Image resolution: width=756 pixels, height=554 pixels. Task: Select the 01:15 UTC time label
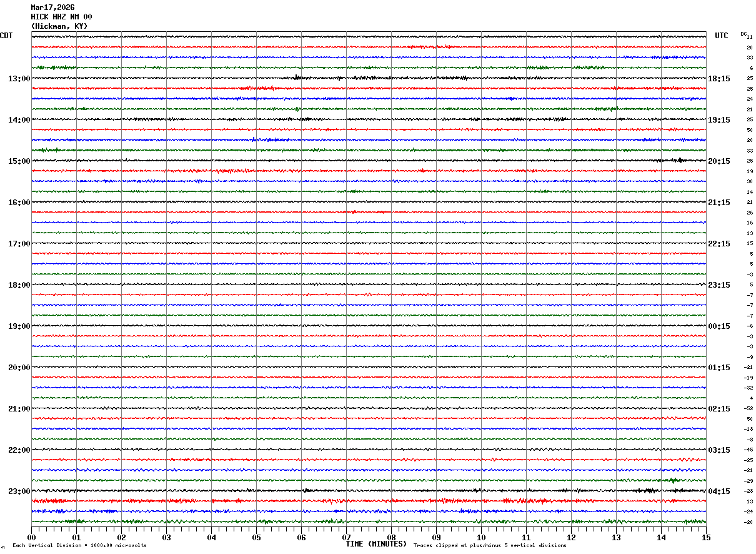click(719, 368)
